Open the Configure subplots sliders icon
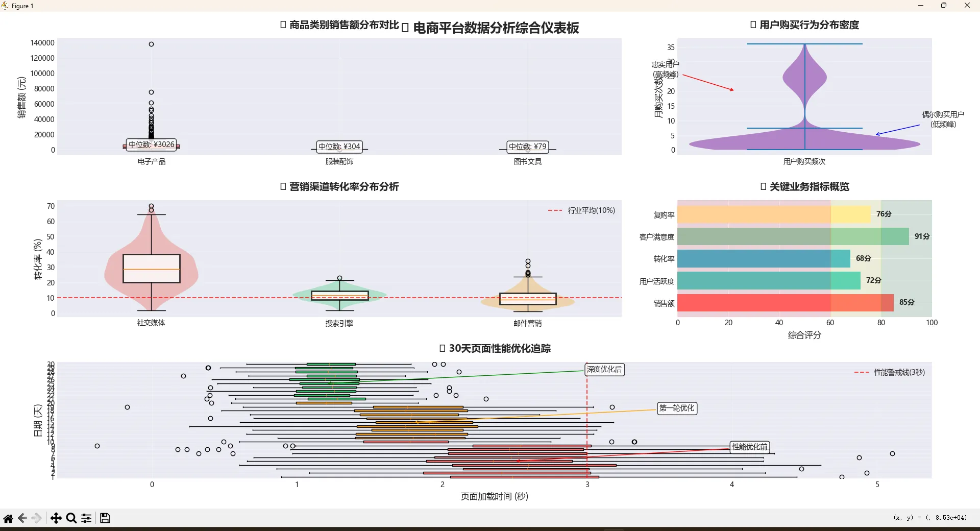Viewport: 980px width, 531px height. (x=87, y=518)
